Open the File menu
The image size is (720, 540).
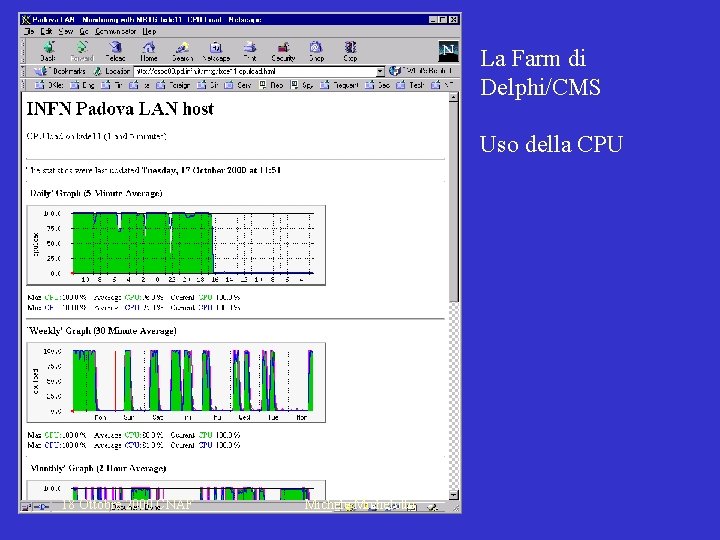(x=29, y=31)
